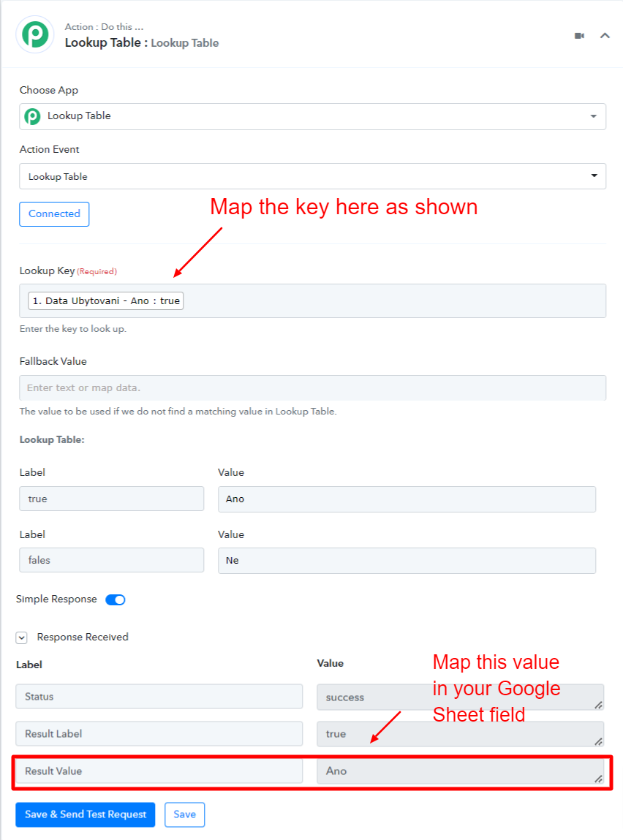Open the Choose App dropdown
623x840 pixels.
pos(313,116)
